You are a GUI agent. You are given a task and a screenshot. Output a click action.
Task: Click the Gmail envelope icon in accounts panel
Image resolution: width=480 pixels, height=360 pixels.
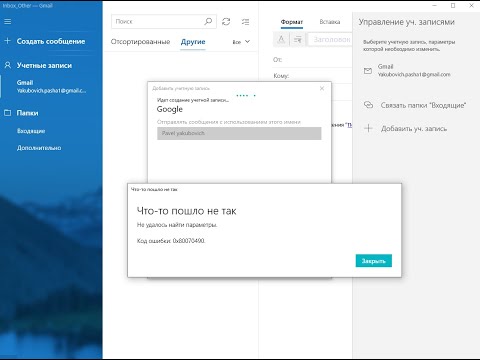[x=368, y=71]
